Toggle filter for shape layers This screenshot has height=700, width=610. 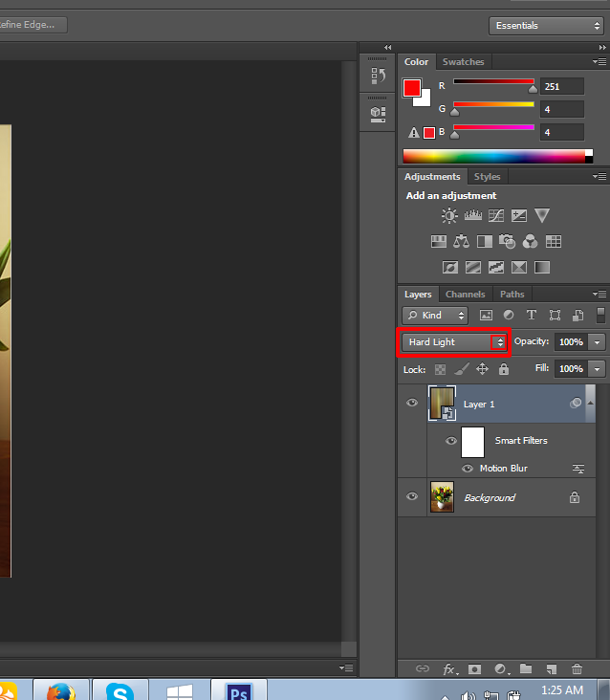coord(555,316)
